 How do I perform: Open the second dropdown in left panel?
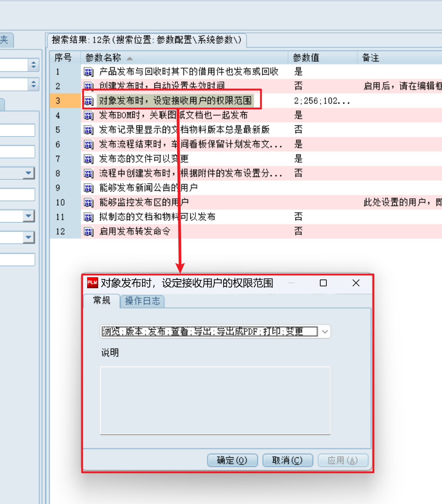[x=28, y=216]
